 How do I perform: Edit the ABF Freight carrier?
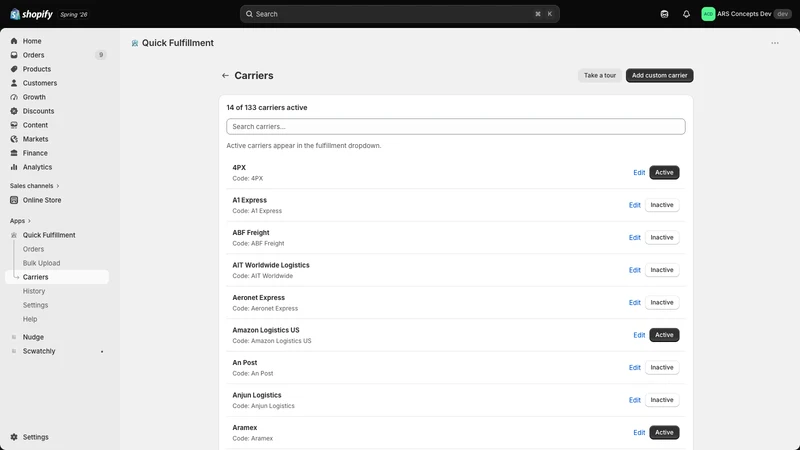[634, 238]
